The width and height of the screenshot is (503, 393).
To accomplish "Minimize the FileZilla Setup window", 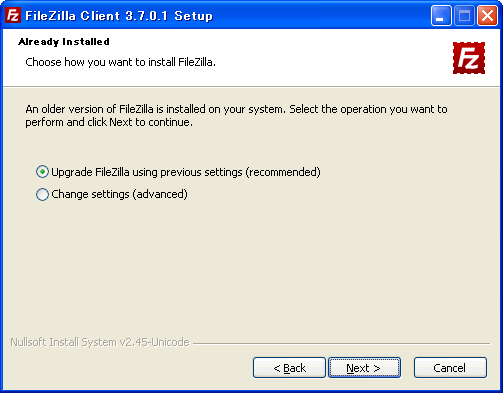I will pyautogui.click(x=441, y=16).
